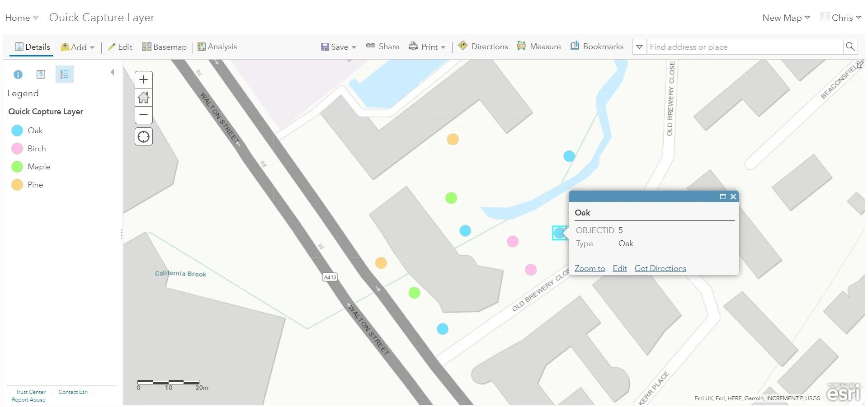Open the Trust Center link
Screen dimensions: 868x407
(x=30, y=392)
